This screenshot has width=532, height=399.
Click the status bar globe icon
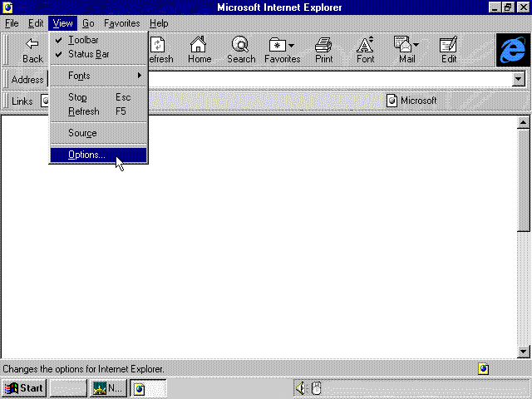pyautogui.click(x=484, y=368)
